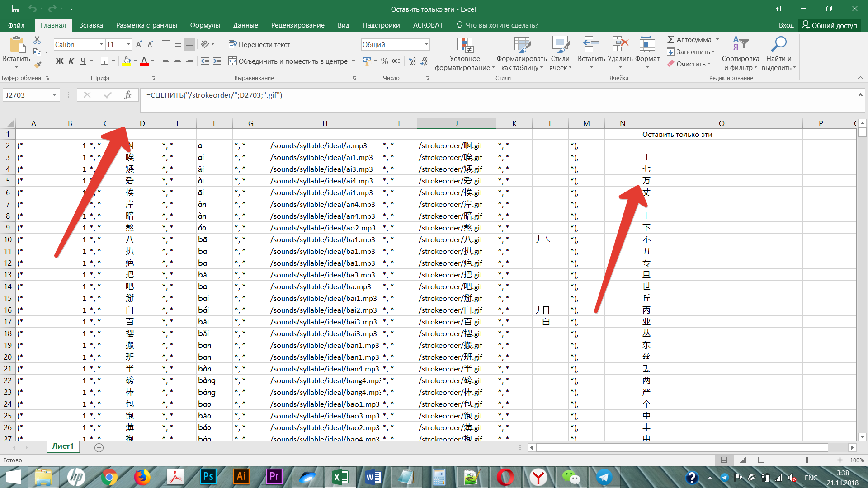Toggle Underline formatting Ч
This screenshot has height=488, width=868.
[x=83, y=61]
